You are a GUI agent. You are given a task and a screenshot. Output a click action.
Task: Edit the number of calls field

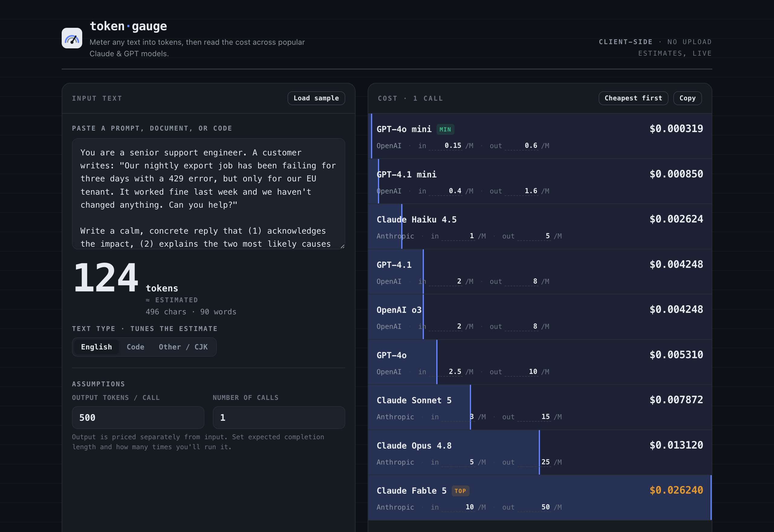pyautogui.click(x=279, y=417)
